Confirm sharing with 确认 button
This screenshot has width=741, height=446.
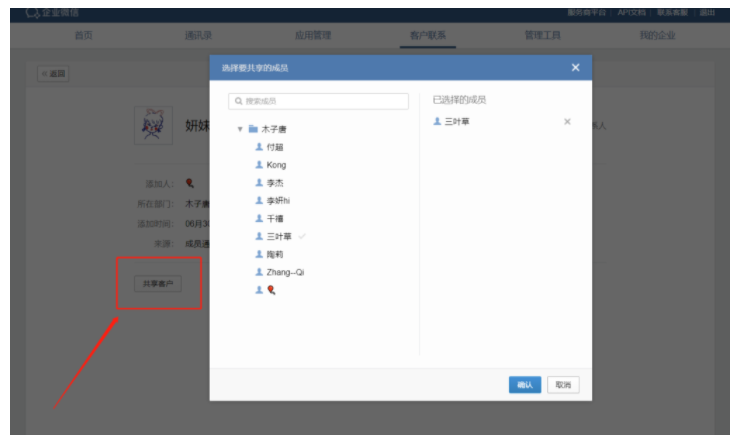click(525, 385)
